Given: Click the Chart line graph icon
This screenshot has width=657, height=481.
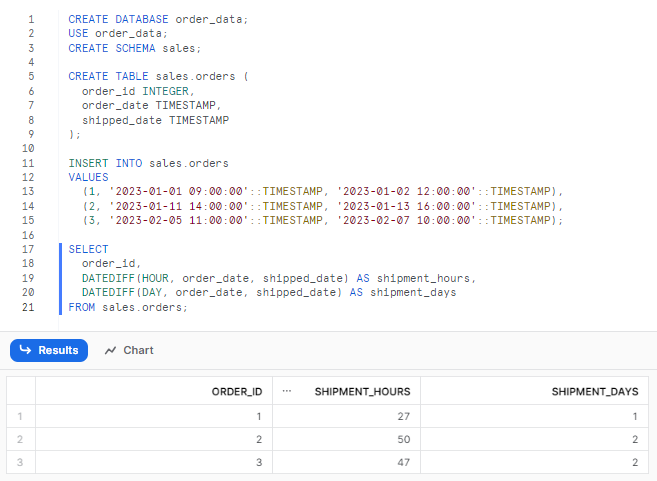Looking at the screenshot, I should pyautogui.click(x=110, y=351).
